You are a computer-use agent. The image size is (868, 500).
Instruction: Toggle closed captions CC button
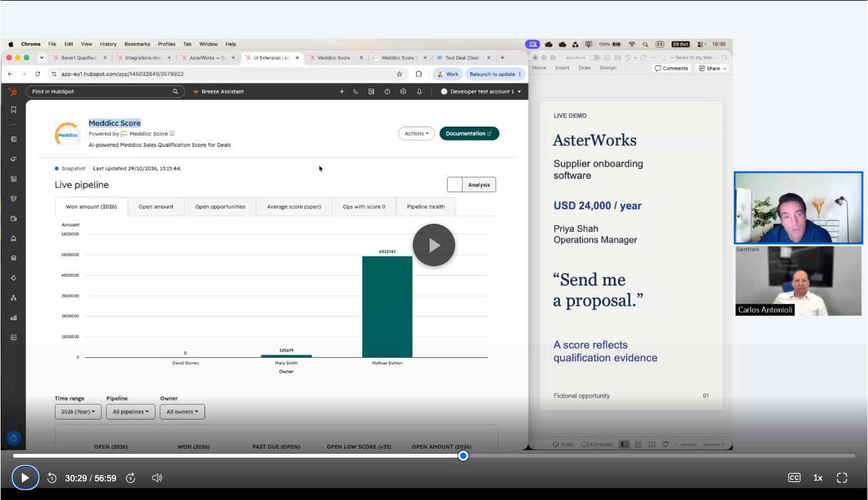[x=794, y=478]
